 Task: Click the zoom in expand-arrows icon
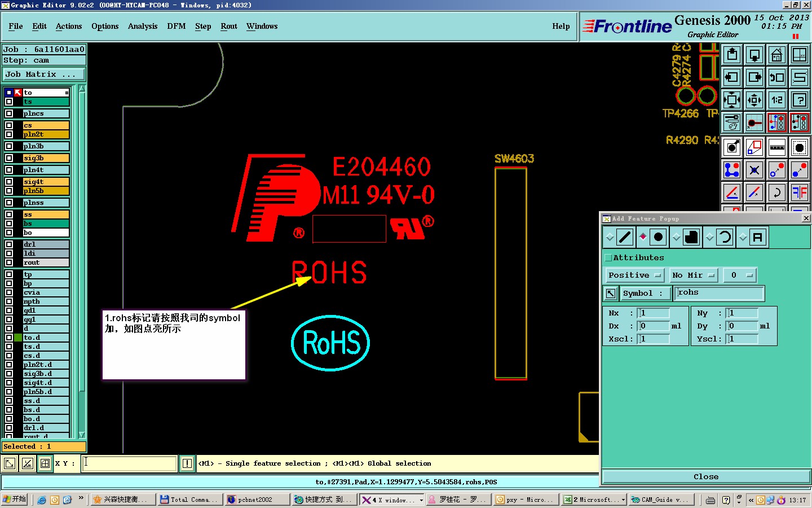click(x=732, y=100)
